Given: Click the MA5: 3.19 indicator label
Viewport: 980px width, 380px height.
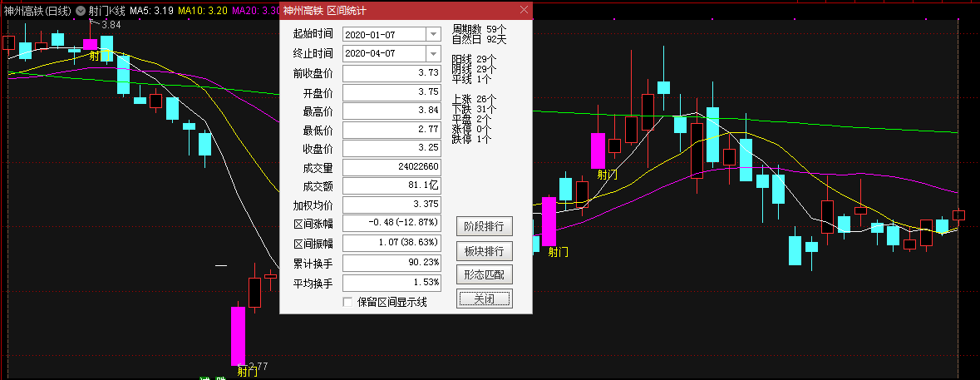Looking at the screenshot, I should coord(152,11).
